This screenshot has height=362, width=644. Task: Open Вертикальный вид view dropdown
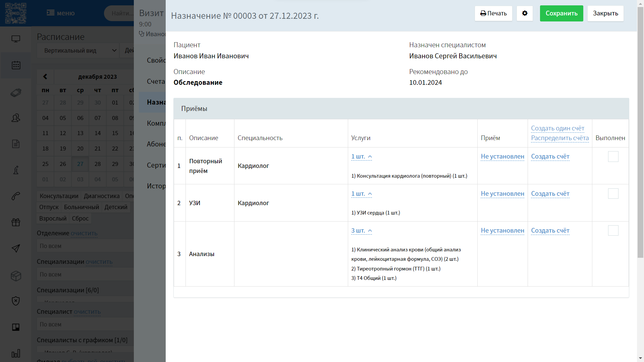coord(78,51)
